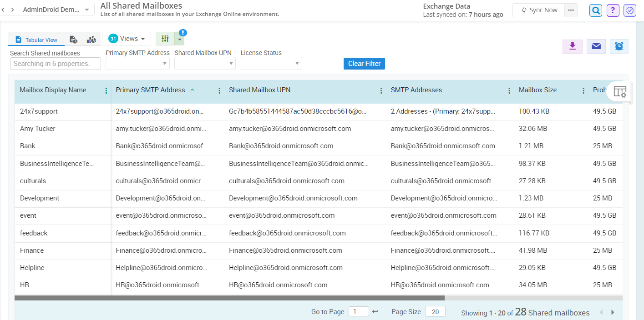Email the report using mail icon
Viewport: 644px width, 320px height.
[596, 46]
